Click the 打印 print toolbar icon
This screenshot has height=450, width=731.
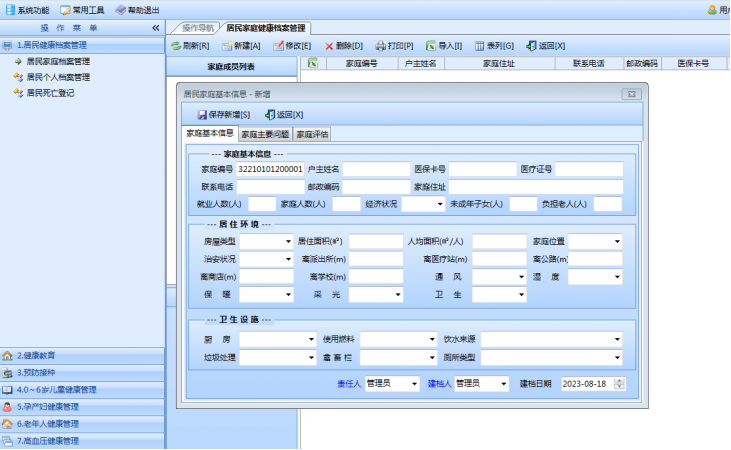pos(380,46)
